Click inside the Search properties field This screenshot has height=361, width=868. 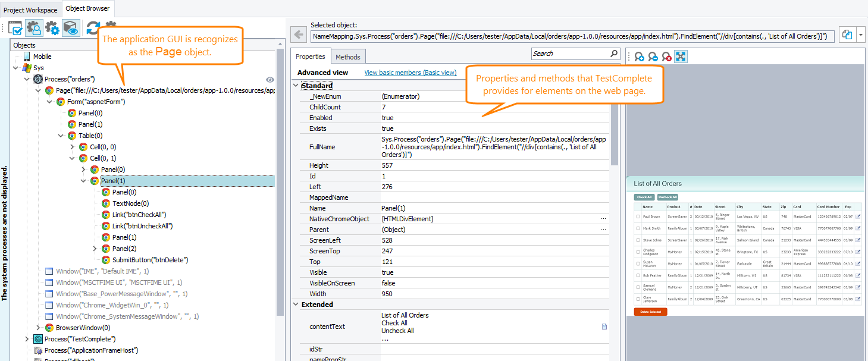click(x=571, y=53)
